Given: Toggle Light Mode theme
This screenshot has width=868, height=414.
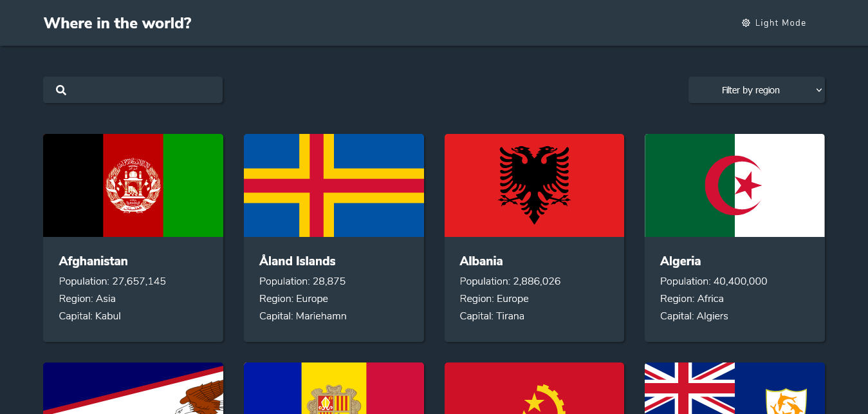Looking at the screenshot, I should click(x=774, y=23).
